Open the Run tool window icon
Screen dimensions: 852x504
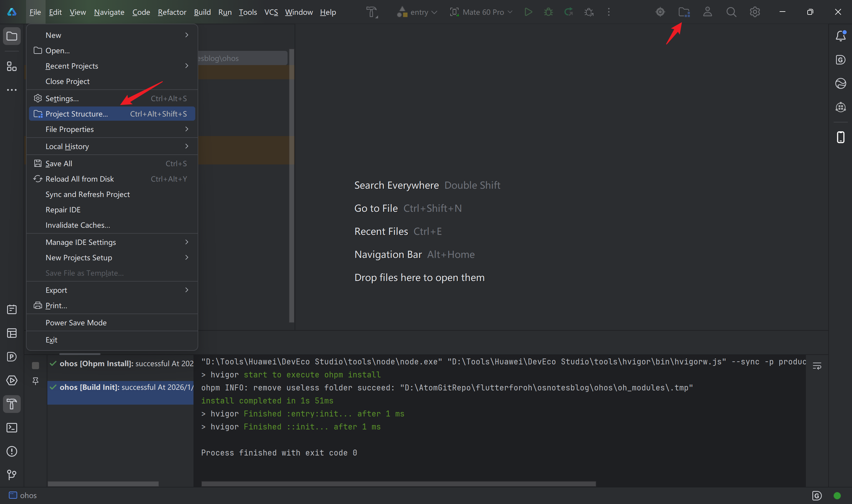coord(12,380)
